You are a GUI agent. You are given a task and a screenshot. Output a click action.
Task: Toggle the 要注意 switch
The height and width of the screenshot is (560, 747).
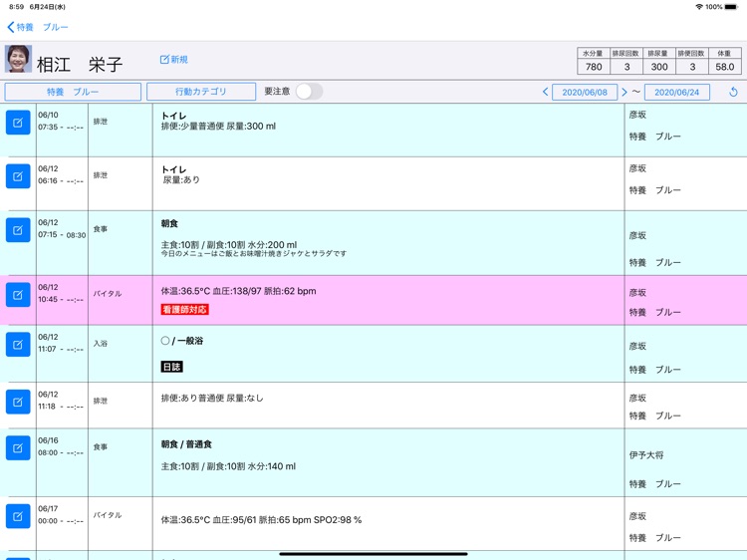309,92
